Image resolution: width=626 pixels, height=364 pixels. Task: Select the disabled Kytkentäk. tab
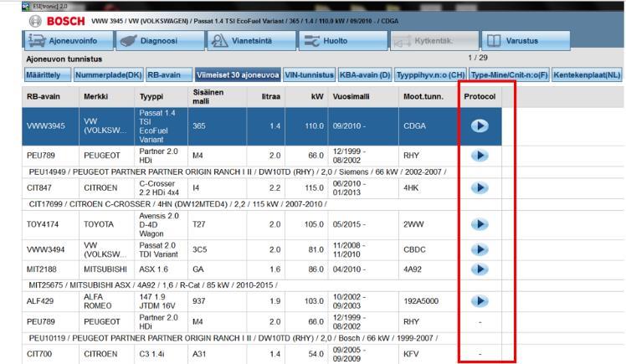(434, 41)
